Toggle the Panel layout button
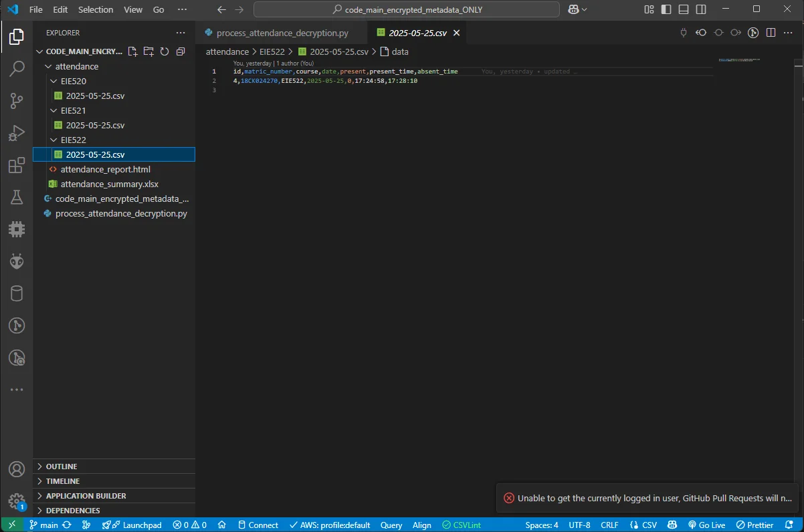Image resolution: width=804 pixels, height=532 pixels. (683, 9)
